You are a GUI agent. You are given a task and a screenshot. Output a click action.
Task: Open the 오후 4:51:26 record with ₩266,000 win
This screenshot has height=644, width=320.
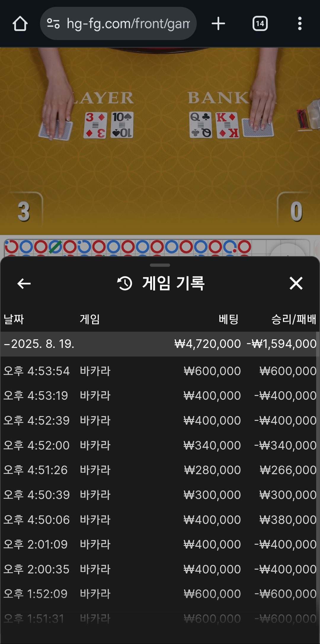[160, 470]
